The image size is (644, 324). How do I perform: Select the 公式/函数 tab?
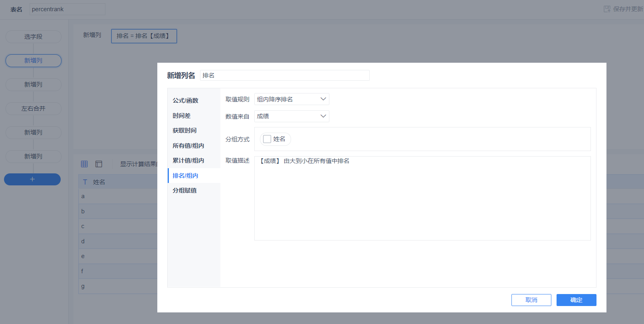pyautogui.click(x=194, y=100)
